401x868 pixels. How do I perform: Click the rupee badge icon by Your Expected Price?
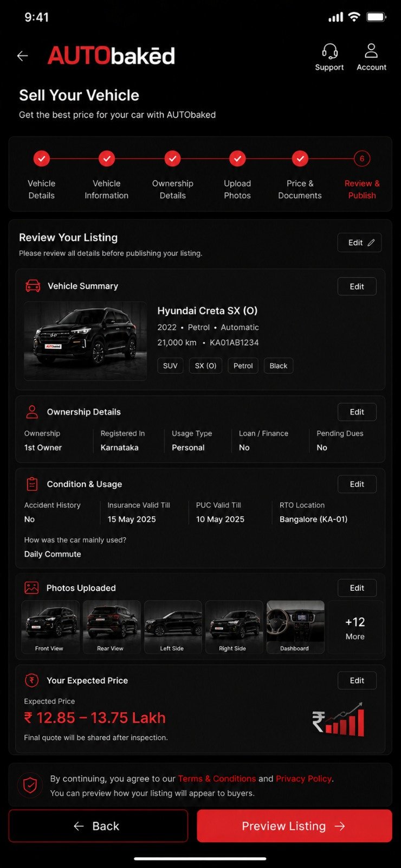pyautogui.click(x=32, y=680)
